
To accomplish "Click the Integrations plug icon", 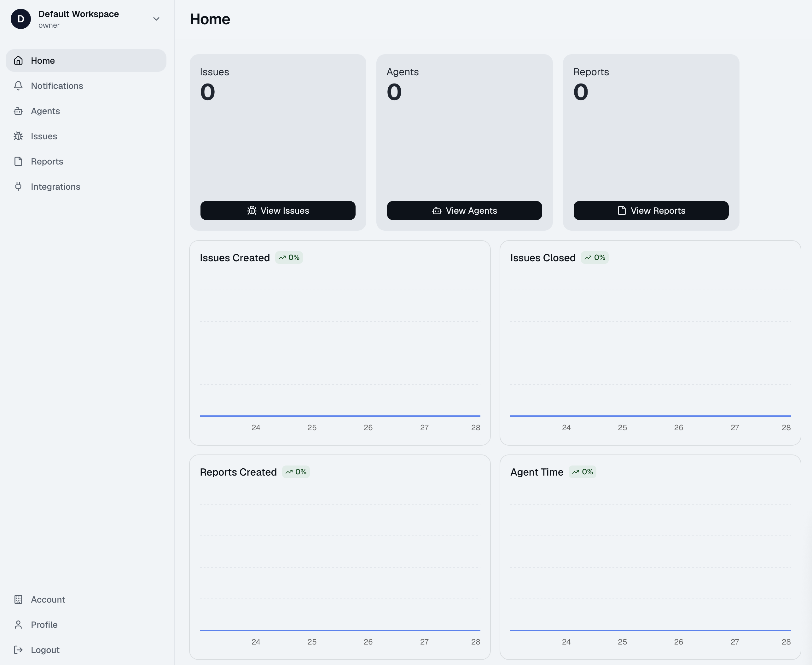I will pos(18,187).
